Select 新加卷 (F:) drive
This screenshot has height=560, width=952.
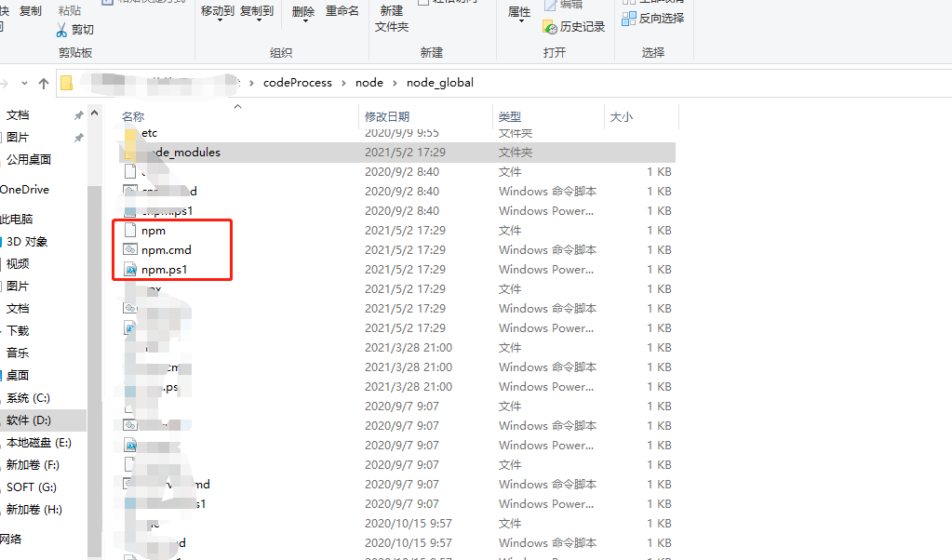coord(33,465)
